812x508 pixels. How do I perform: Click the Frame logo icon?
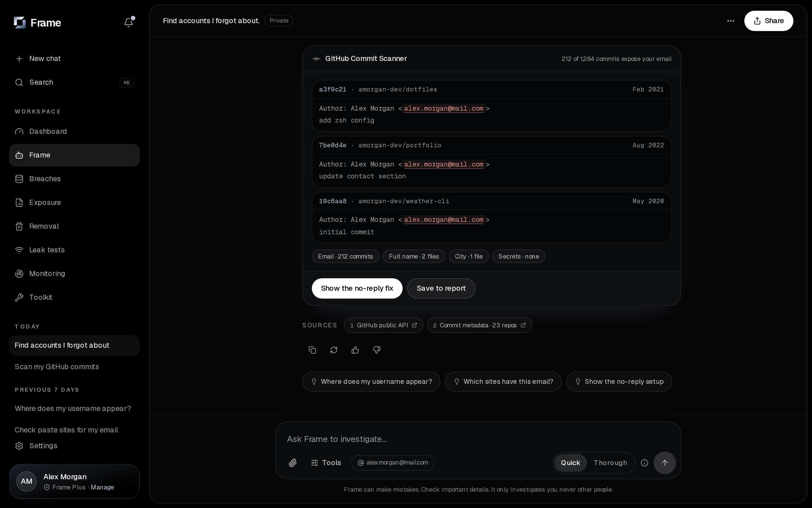pos(19,23)
